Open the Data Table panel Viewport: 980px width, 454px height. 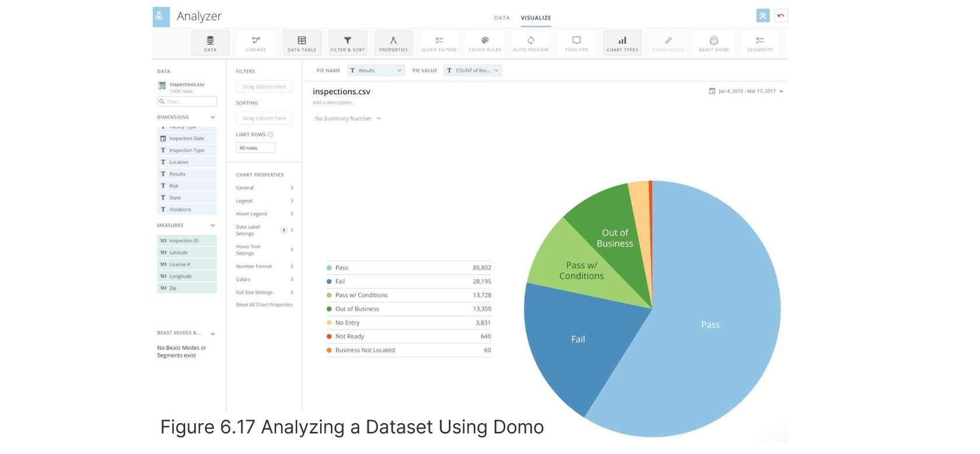tap(302, 43)
